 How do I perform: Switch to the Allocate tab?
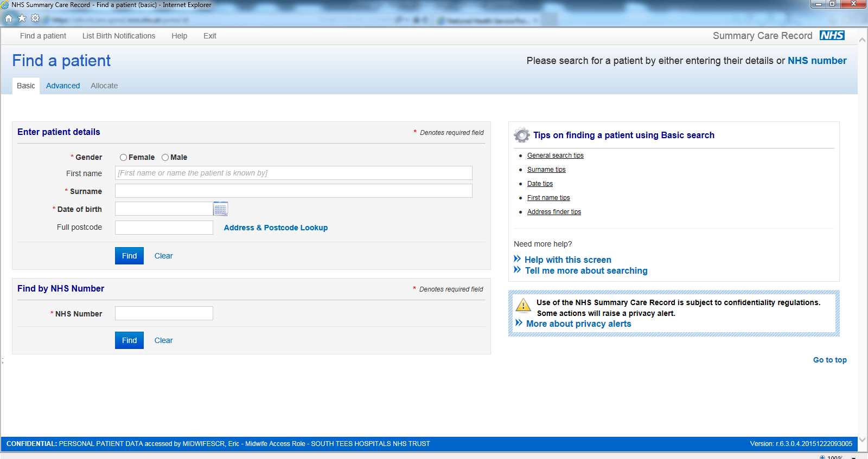click(x=104, y=86)
